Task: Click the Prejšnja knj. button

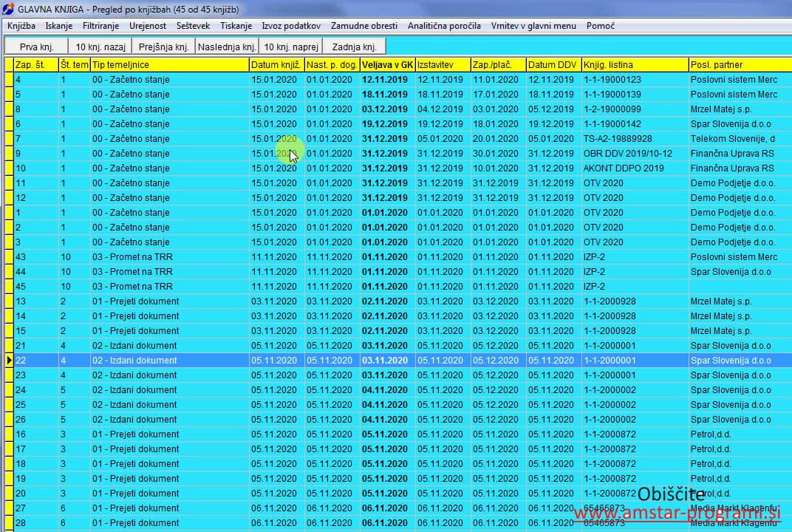Action: 163,47
